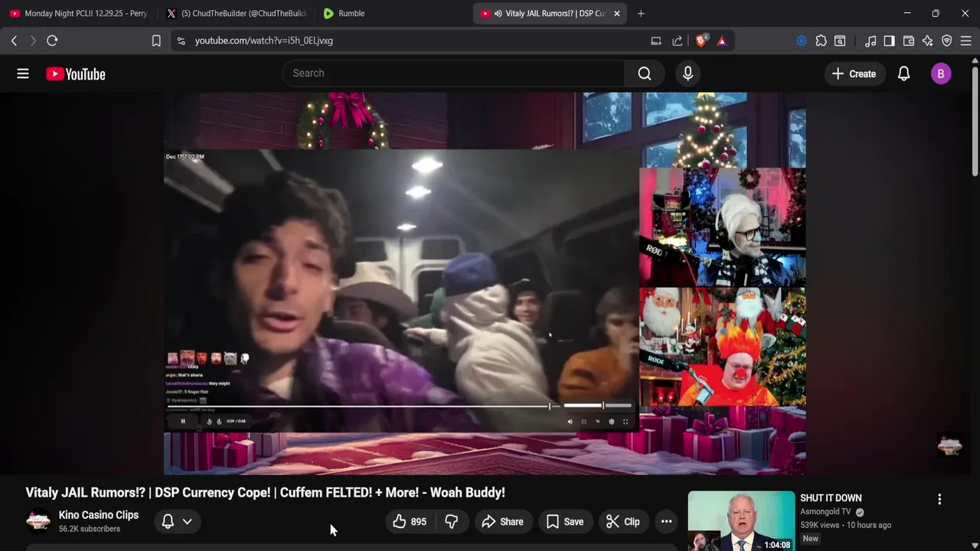Image resolution: width=980 pixels, height=551 pixels.
Task: Open the Asmongold TV channel link
Action: point(825,512)
